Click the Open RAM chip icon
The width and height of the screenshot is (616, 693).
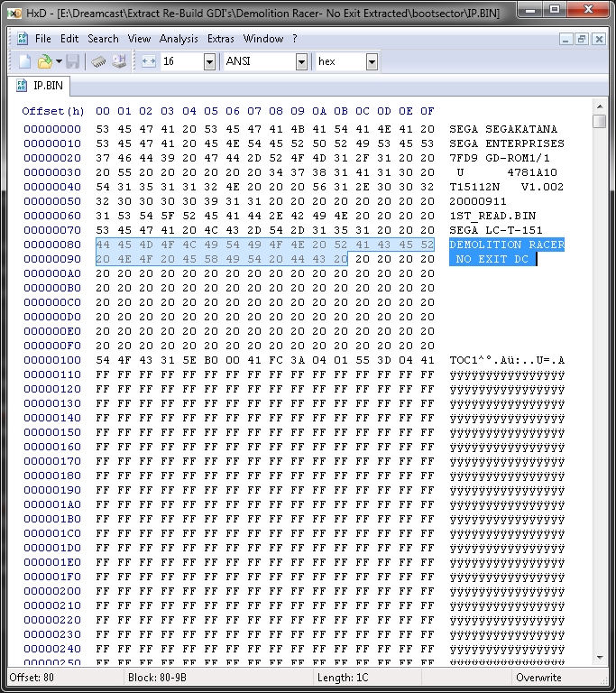(x=98, y=61)
